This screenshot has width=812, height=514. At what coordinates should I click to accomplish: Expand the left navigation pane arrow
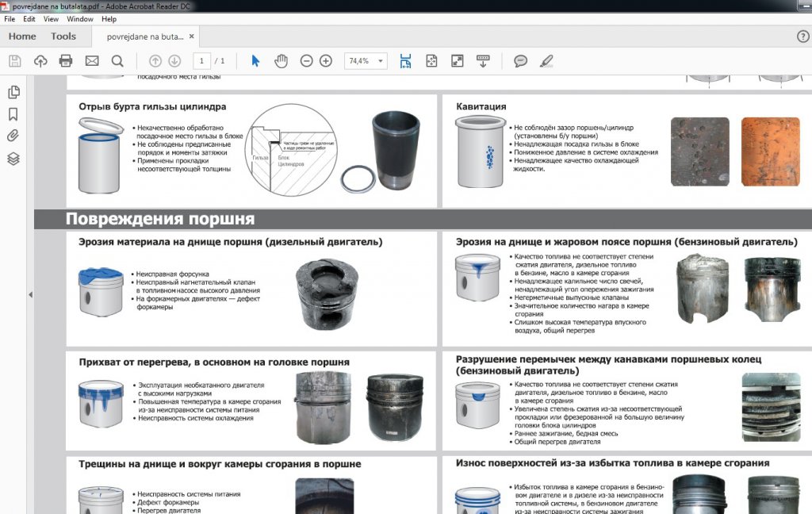tap(30, 294)
